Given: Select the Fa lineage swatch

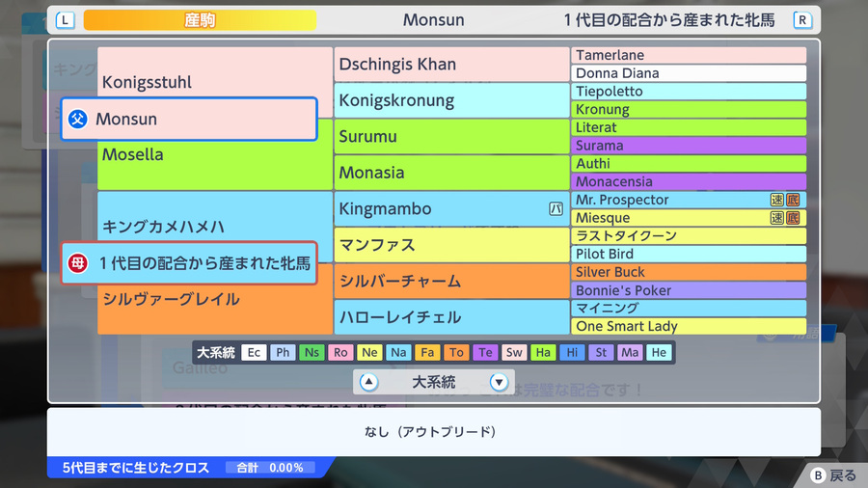Looking at the screenshot, I should coord(427,352).
